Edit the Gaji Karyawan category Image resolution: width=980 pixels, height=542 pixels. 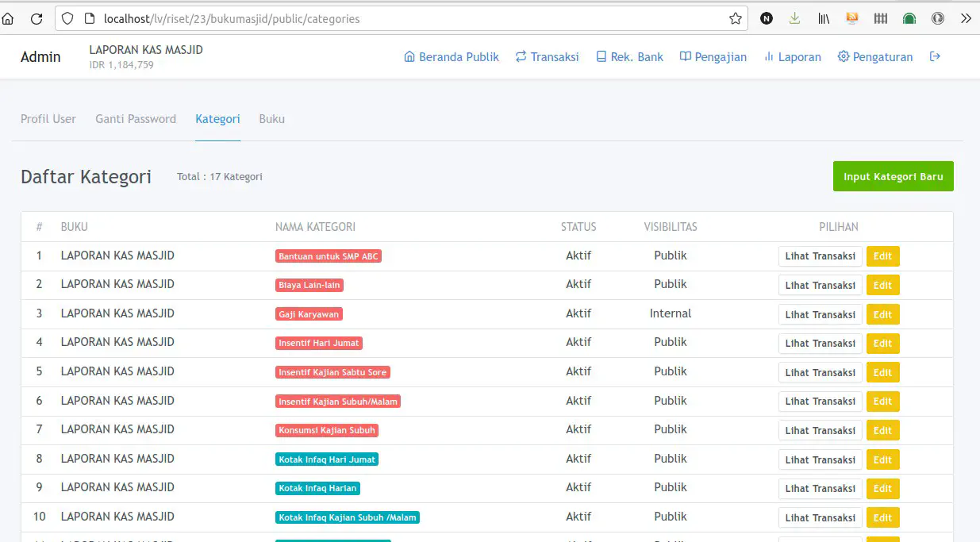coord(882,314)
